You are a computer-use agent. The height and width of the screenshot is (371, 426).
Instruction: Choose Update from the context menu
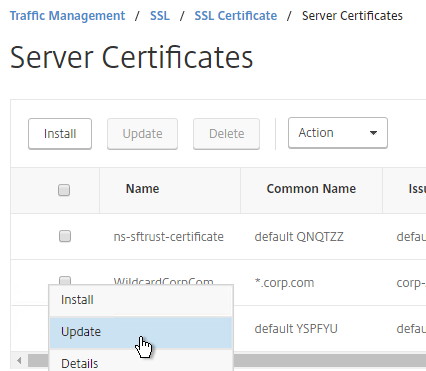coord(141,332)
